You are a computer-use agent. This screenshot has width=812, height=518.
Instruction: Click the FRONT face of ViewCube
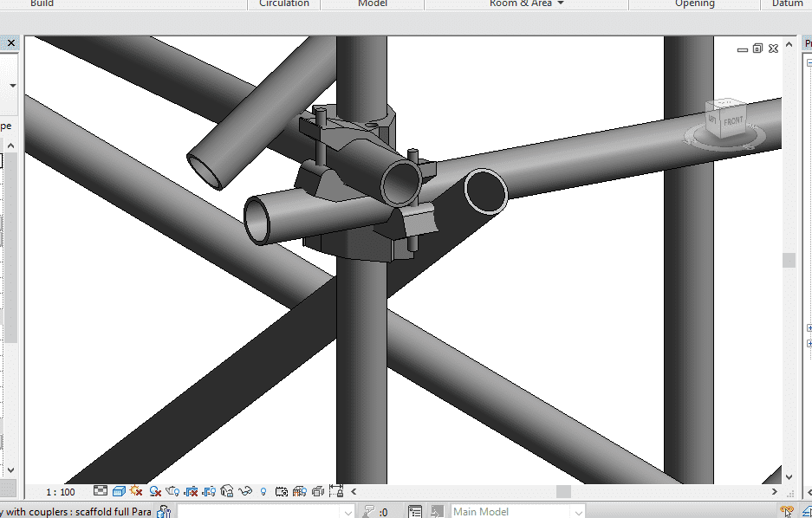733,121
